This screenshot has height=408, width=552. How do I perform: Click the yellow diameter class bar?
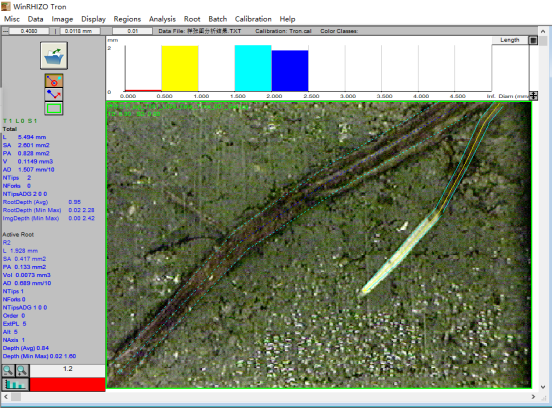pos(180,68)
